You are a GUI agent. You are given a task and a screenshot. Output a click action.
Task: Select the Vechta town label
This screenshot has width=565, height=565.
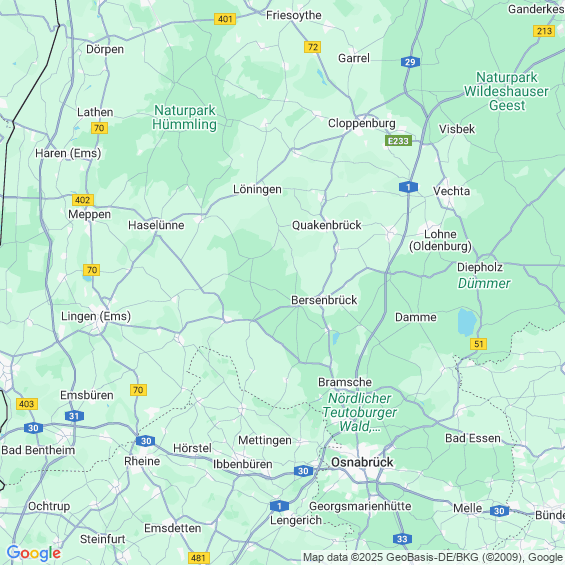coord(451,191)
